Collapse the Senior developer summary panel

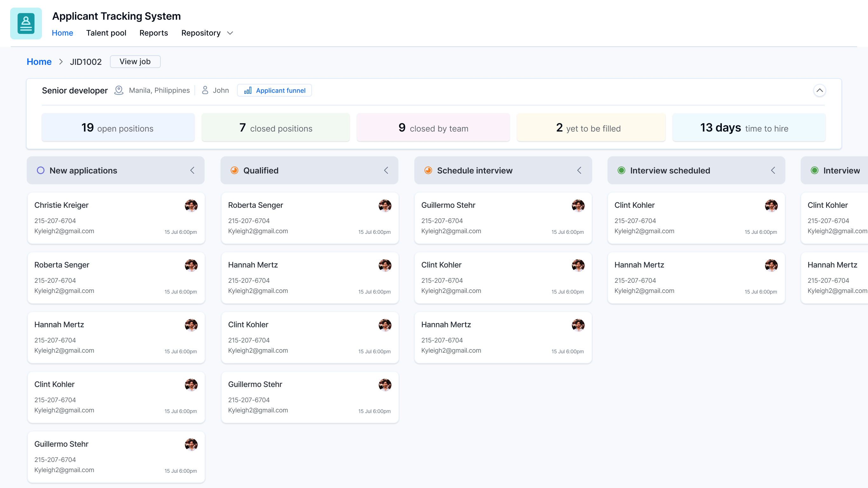click(819, 90)
